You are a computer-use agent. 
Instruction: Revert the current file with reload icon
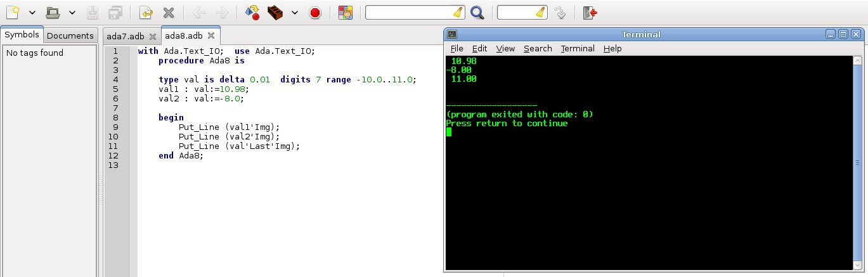pos(146,12)
